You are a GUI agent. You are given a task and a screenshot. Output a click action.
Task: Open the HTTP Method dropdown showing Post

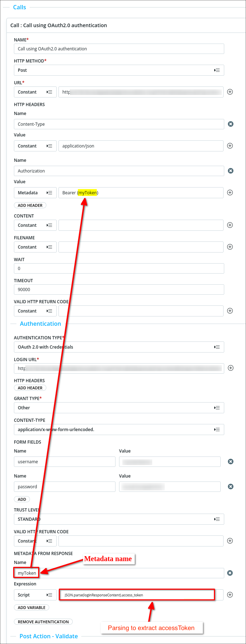click(x=119, y=70)
